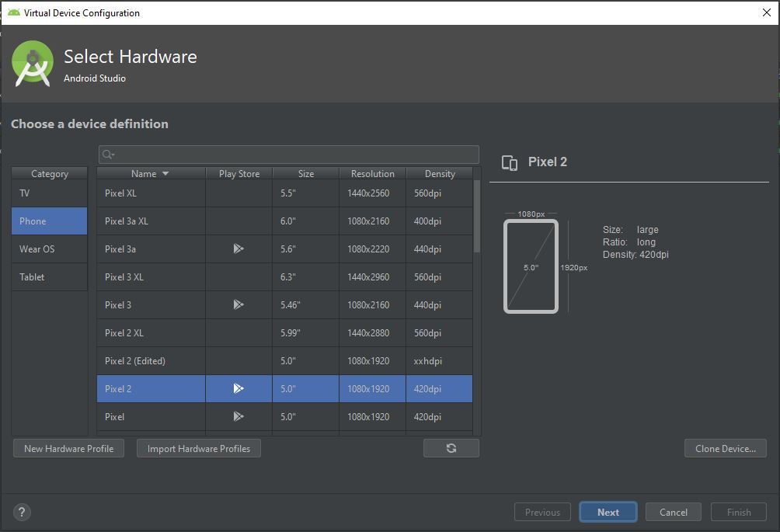Click the 1440x2880 resolution cell
This screenshot has height=532, width=780.
point(373,332)
